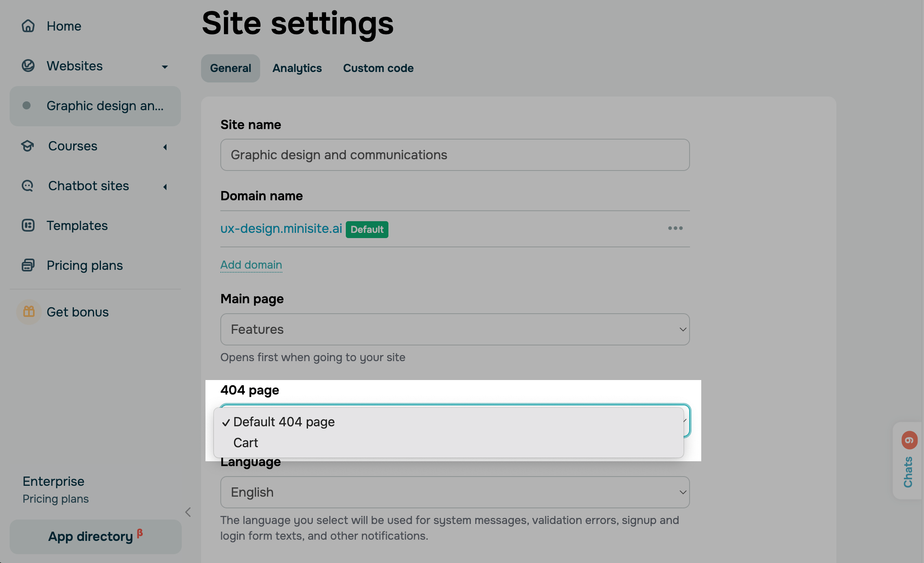Image resolution: width=924 pixels, height=563 pixels.
Task: Open the Language dropdown set to English
Action: click(x=455, y=492)
